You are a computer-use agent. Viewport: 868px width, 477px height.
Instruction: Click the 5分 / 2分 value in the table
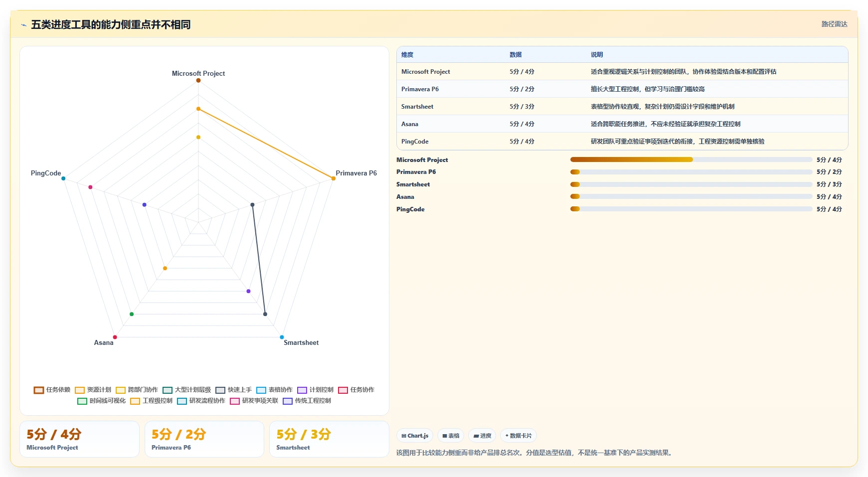[x=522, y=89]
